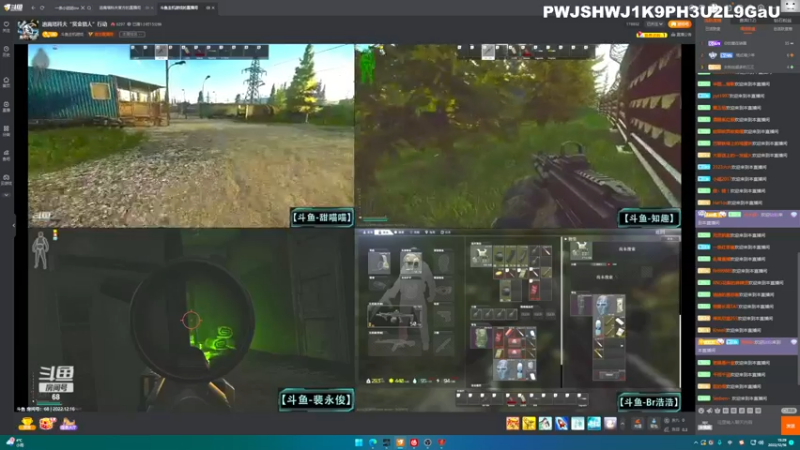Select the right-most rank panel tab
The width and height of the screenshot is (800, 450).
tap(783, 29)
